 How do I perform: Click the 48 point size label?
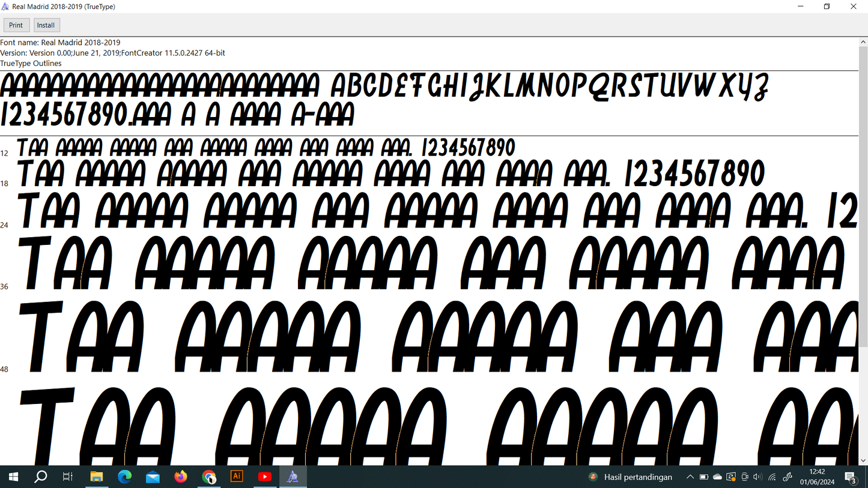(4, 369)
